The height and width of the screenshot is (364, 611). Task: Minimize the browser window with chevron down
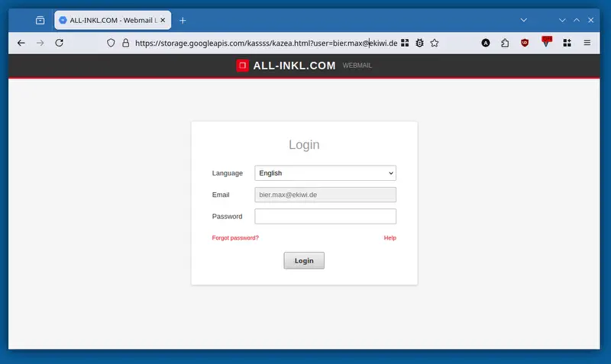tap(562, 21)
